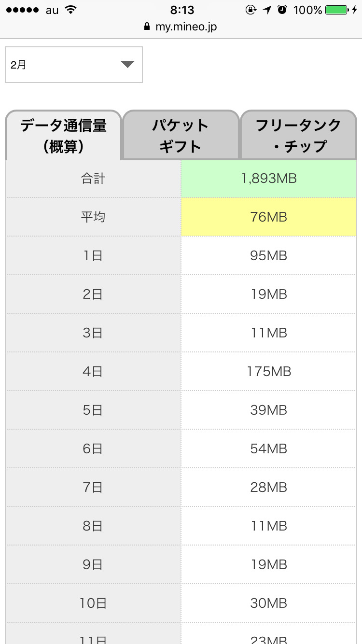The height and width of the screenshot is (644, 362).
Task: Tap the rotation lock status icon
Action: [251, 10]
